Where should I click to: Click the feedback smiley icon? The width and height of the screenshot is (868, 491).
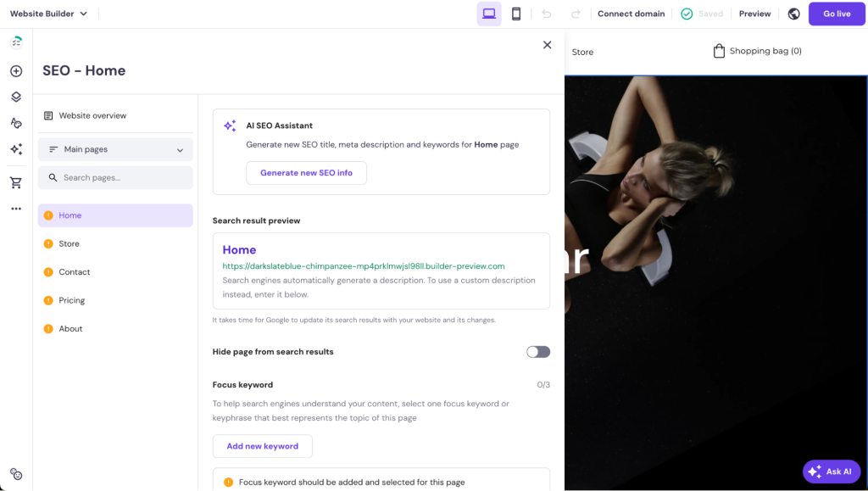click(17, 474)
